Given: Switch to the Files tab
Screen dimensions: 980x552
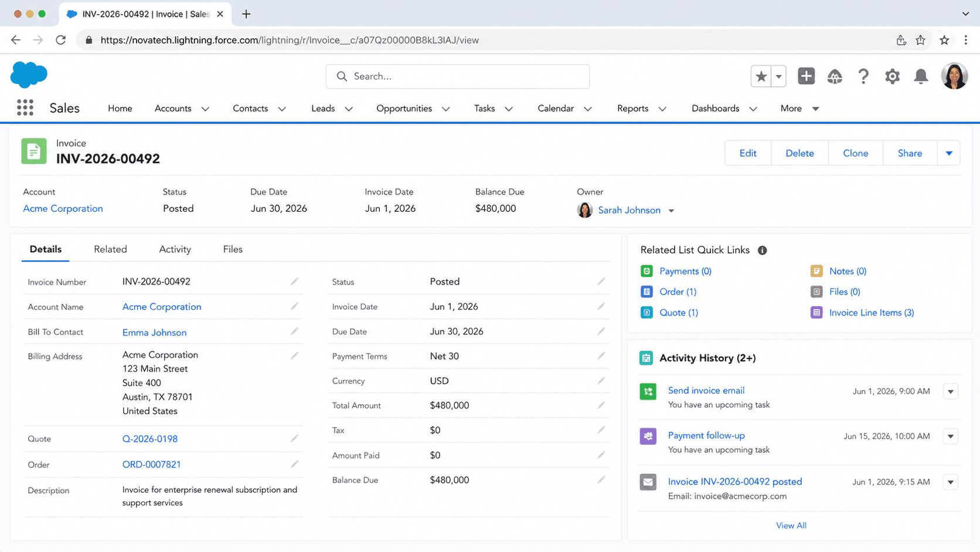Looking at the screenshot, I should tap(233, 249).
